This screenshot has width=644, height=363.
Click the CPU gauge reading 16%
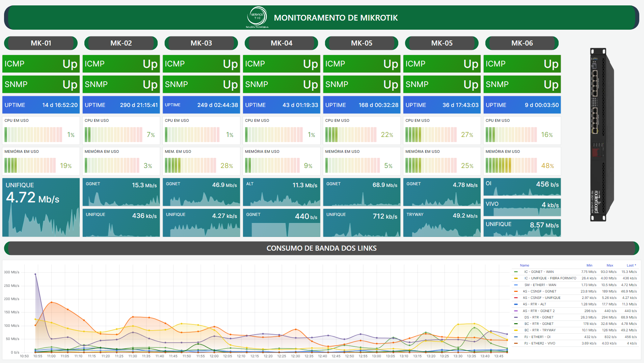click(x=522, y=131)
